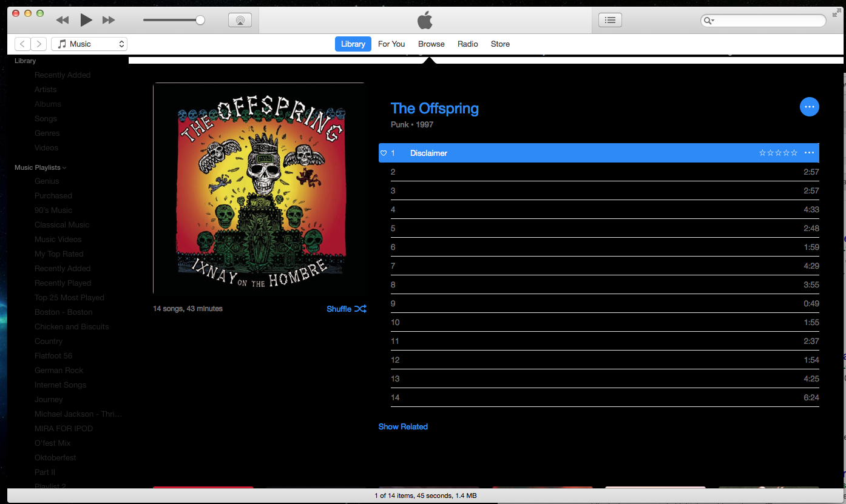Screen dimensions: 846x504
Task: Open the German Rock playlist
Action: (59, 371)
